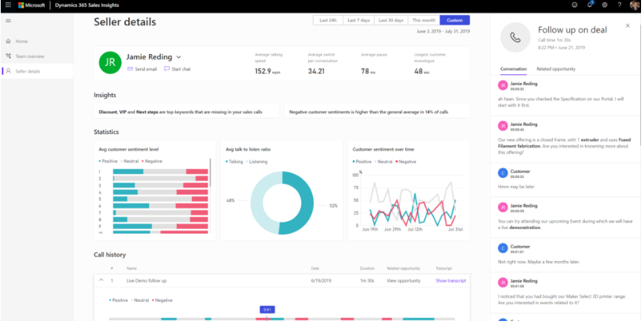The height and width of the screenshot is (324, 644).
Task: Open the settings gear in the header
Action: click(605, 5)
